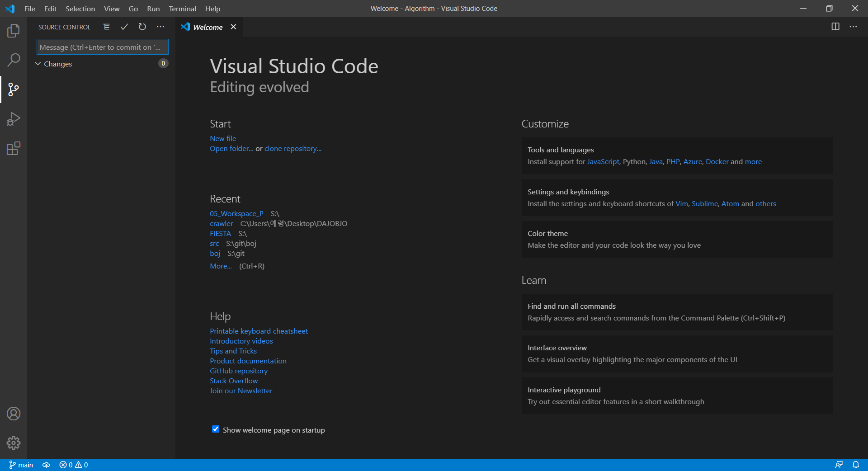
Task: Open editor more actions ellipsis
Action: pos(853,27)
